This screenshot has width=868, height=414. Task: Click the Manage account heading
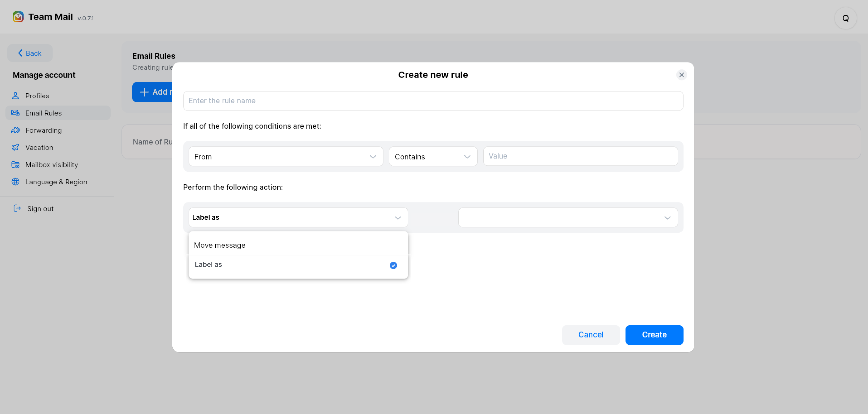(x=44, y=75)
